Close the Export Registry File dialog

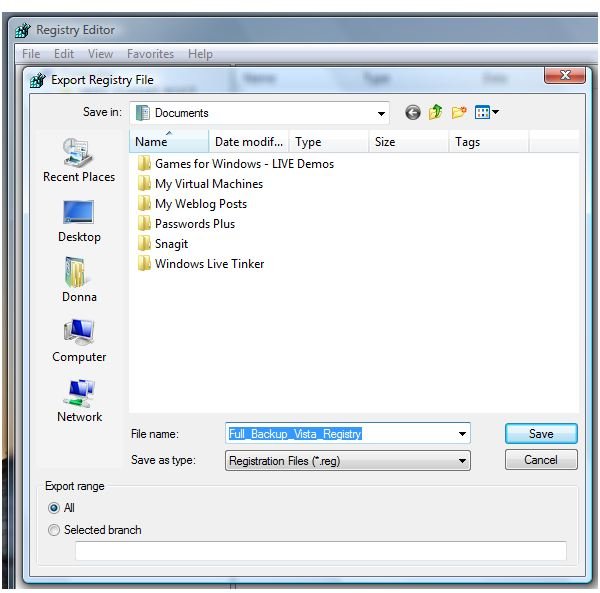[x=565, y=75]
